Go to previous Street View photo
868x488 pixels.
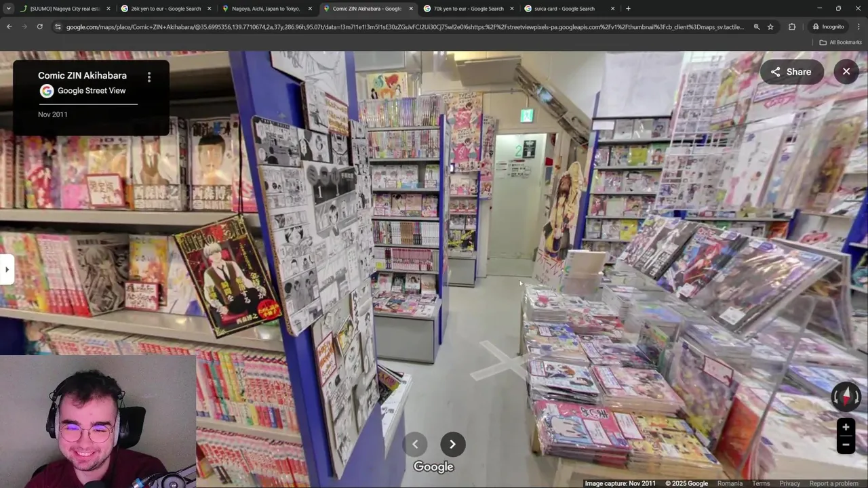click(415, 444)
